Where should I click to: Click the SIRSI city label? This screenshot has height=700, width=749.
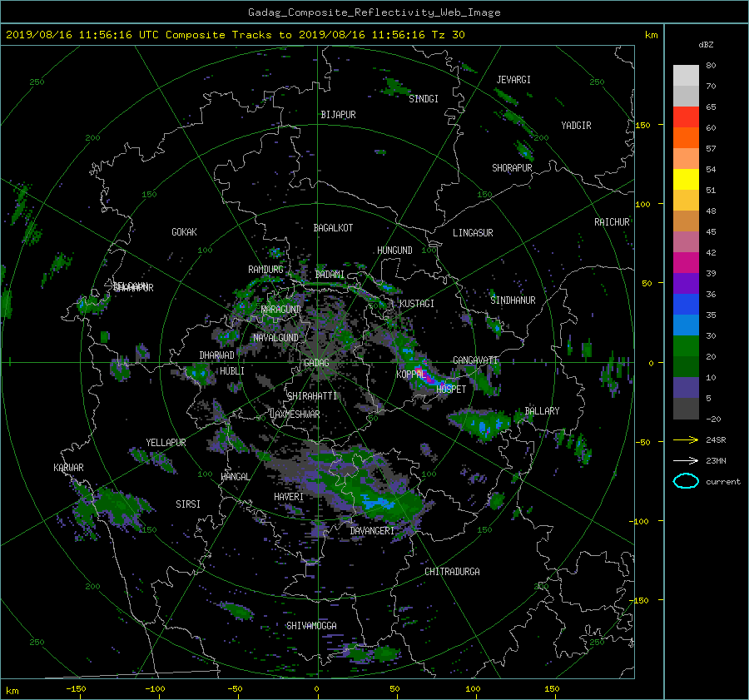click(x=188, y=504)
